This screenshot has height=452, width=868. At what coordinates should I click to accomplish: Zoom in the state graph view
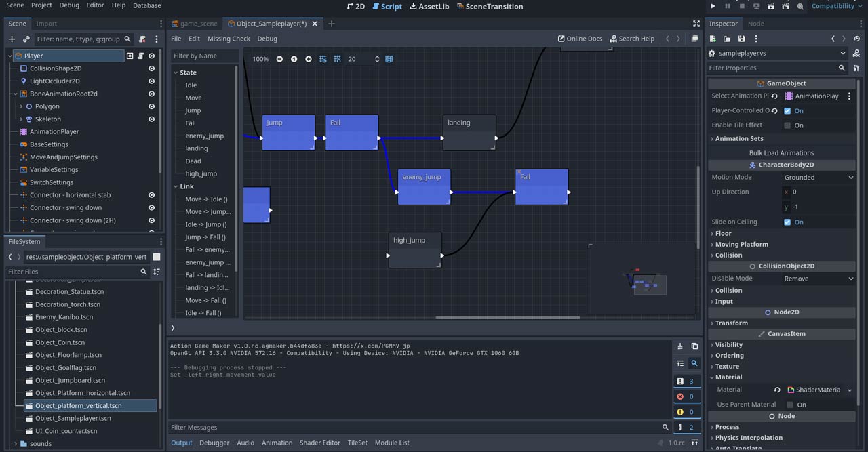(x=309, y=59)
